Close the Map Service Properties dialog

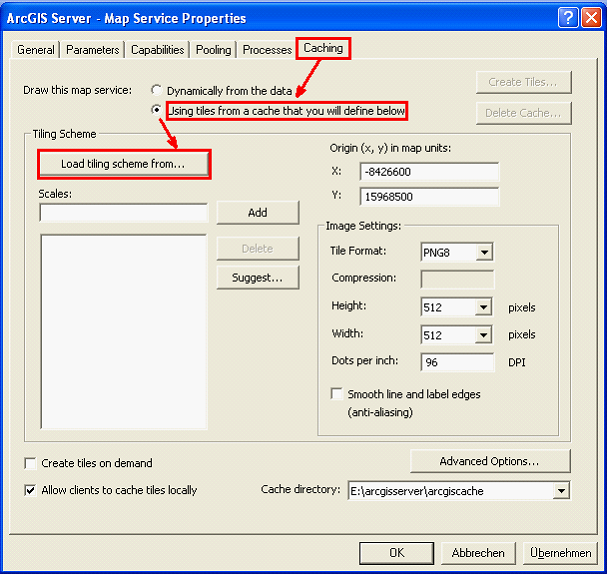point(591,17)
